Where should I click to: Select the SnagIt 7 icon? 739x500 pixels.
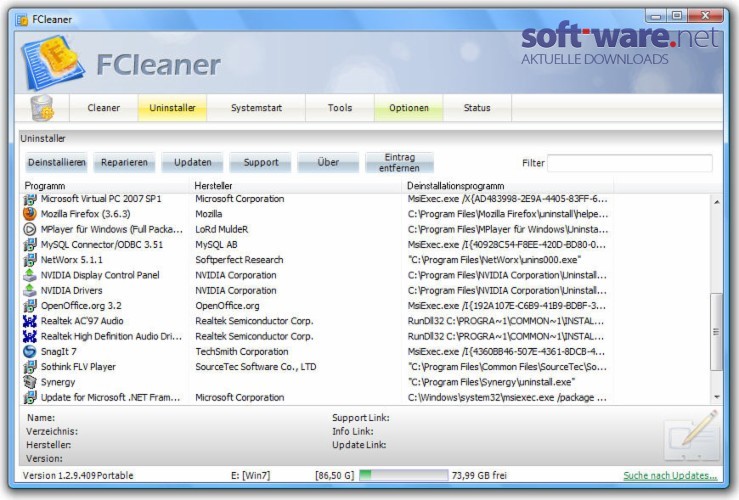30,352
